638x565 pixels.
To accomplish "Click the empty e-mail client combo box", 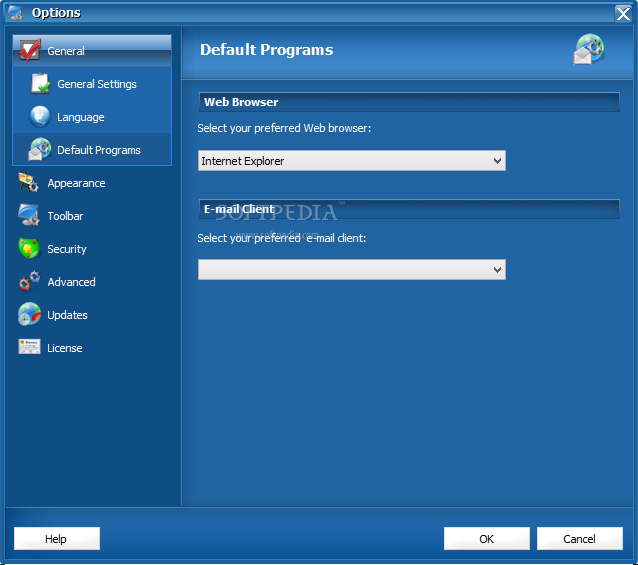I will 352,269.
